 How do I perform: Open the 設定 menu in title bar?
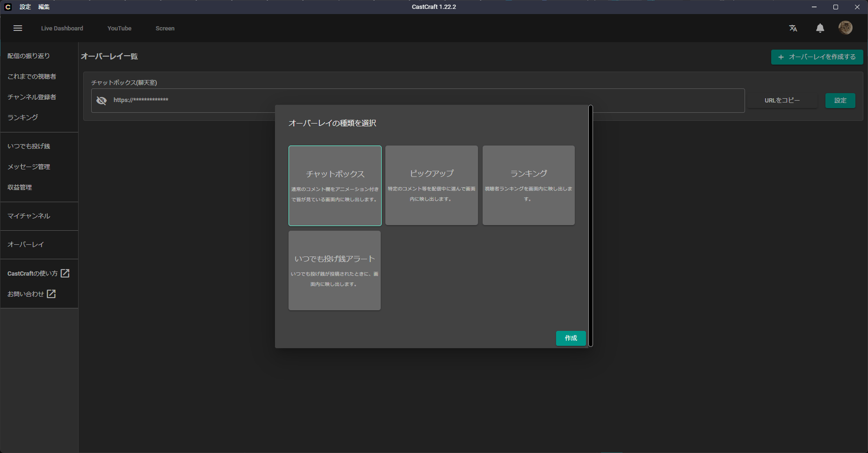click(x=25, y=7)
